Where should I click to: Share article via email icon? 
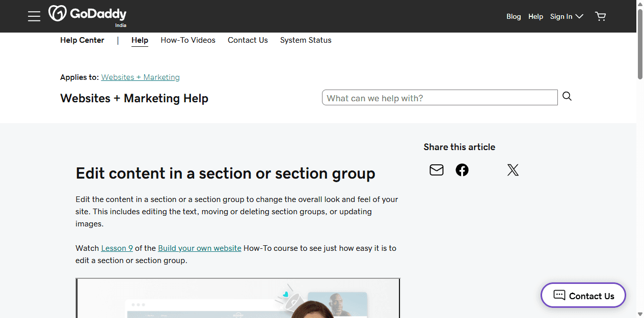(x=437, y=170)
